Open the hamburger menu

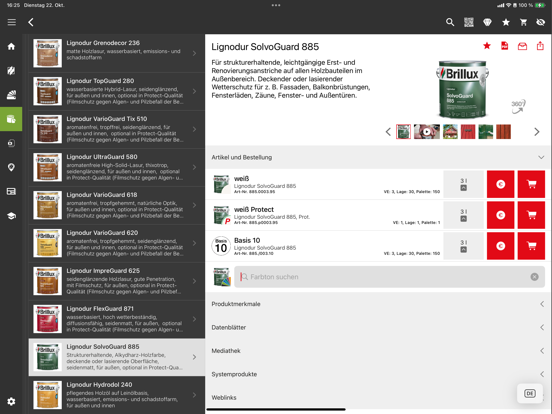[12, 22]
